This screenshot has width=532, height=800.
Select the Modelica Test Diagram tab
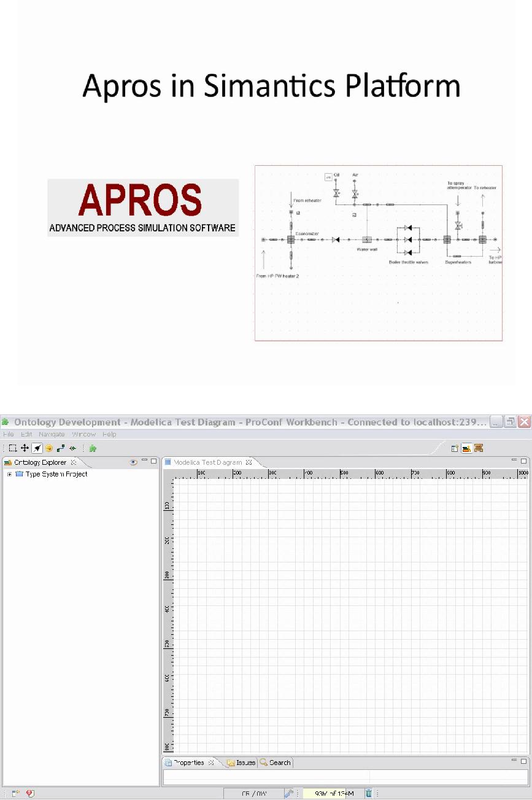coord(208,462)
